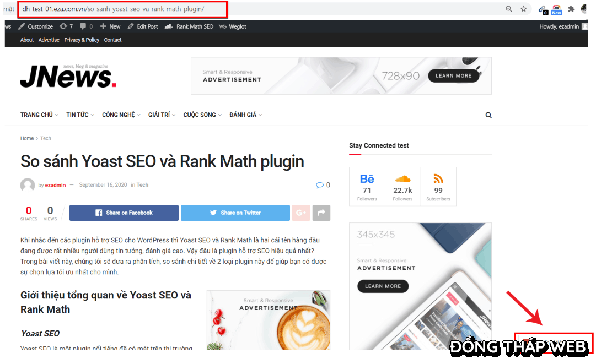Image resolution: width=596 pixels, height=364 pixels.
Task: Click the Share on Facebook button
Action: pyautogui.click(x=124, y=213)
